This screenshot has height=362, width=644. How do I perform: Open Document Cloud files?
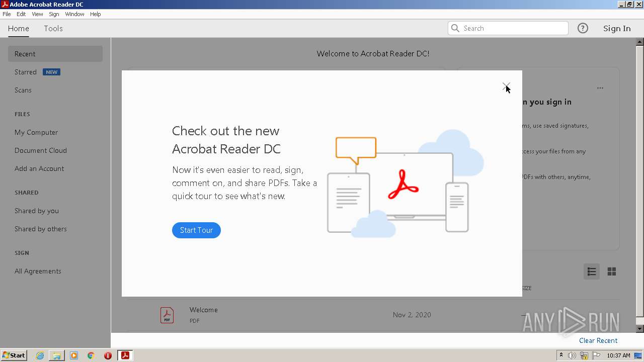click(x=41, y=150)
